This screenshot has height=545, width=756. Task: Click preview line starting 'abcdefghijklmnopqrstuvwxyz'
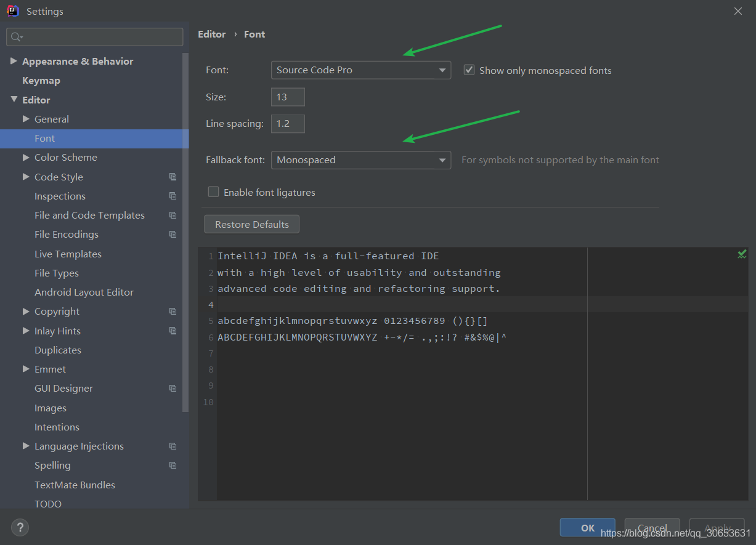click(x=352, y=321)
